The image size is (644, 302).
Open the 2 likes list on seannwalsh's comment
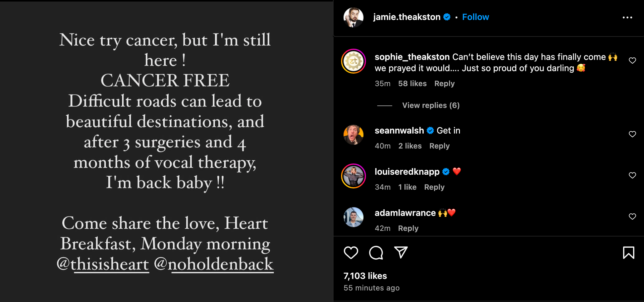pos(410,146)
